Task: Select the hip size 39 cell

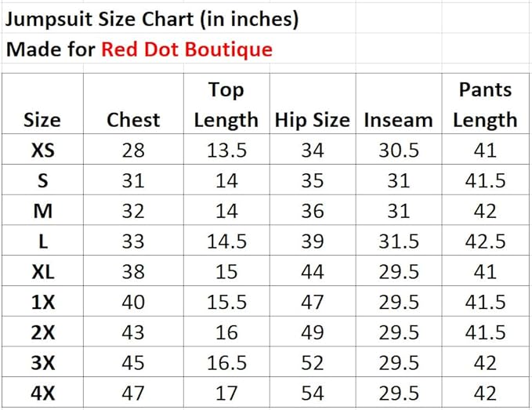Action: tap(312, 241)
